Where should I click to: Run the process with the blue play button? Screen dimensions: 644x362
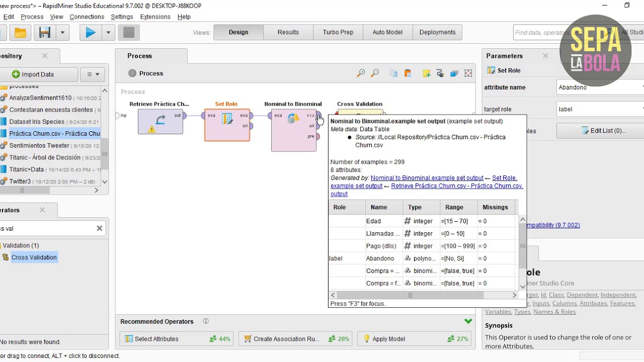91,33
